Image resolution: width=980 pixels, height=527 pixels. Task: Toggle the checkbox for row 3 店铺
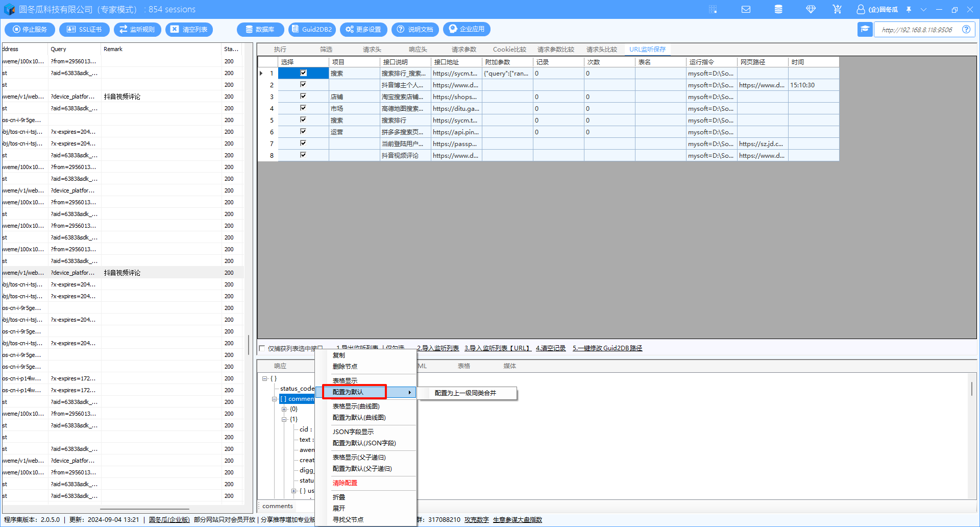tap(303, 97)
